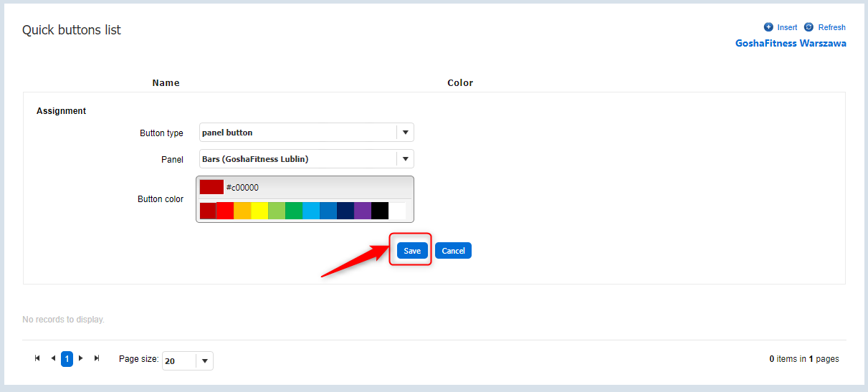The image size is (868, 392).
Task: Go to previous page arrow icon
Action: click(53, 358)
